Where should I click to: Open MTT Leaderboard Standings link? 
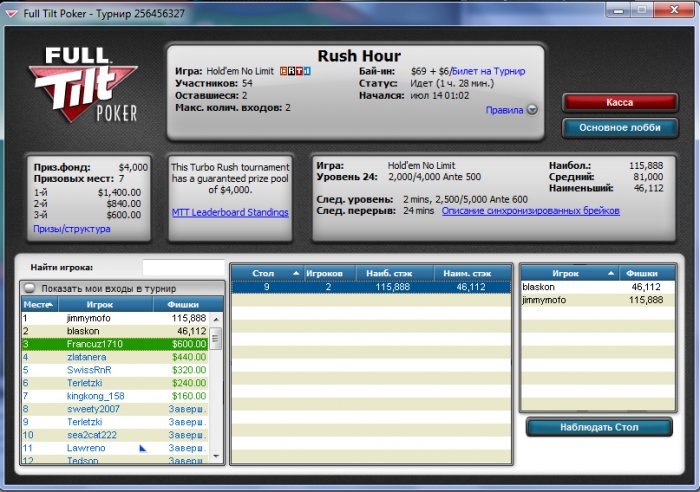(x=230, y=213)
